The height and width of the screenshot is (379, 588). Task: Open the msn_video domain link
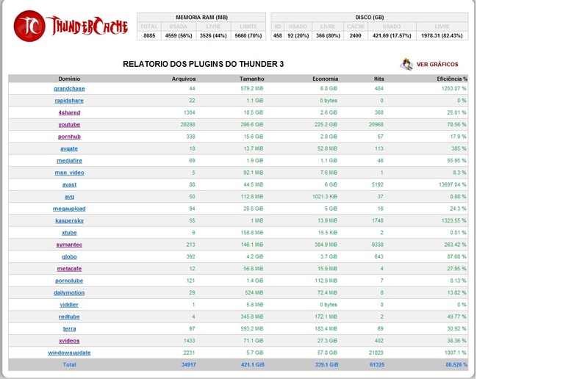tap(69, 173)
